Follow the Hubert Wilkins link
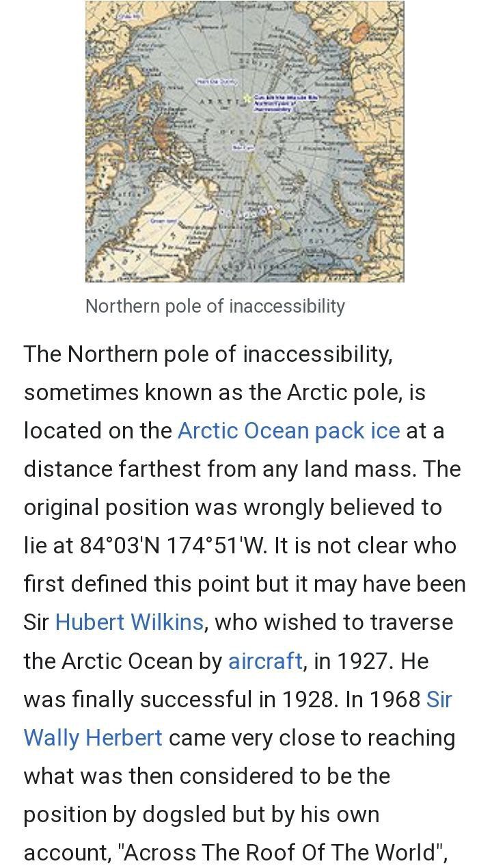 [129, 622]
